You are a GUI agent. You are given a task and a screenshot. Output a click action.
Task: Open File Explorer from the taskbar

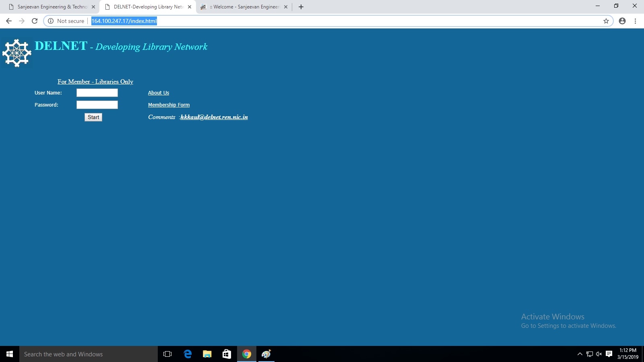click(207, 354)
